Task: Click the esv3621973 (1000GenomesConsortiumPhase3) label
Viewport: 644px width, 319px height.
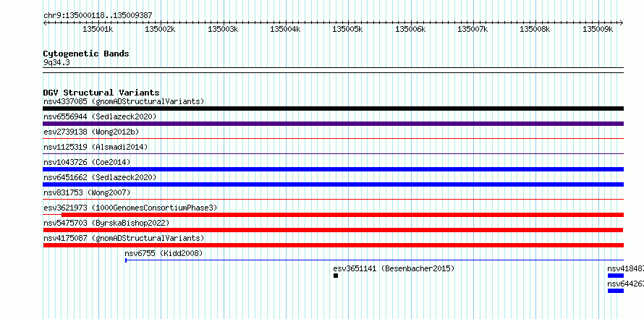Action: (130, 208)
